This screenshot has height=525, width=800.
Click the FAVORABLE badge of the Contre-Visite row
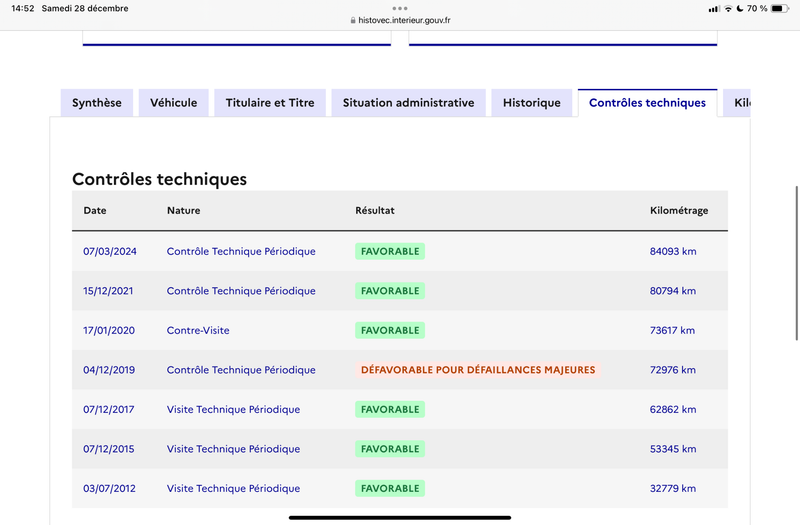390,330
